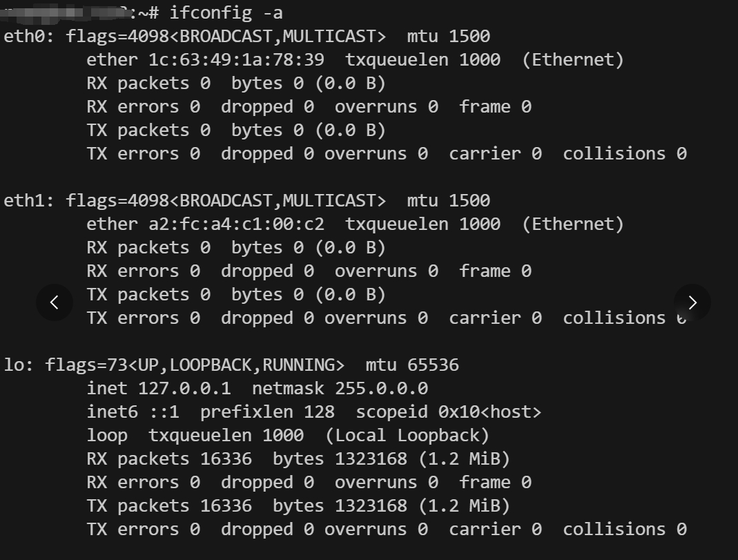Select the eth0 MAC address 1c:63:49:1a:78:39
The height and width of the screenshot is (560, 738).
click(236, 60)
